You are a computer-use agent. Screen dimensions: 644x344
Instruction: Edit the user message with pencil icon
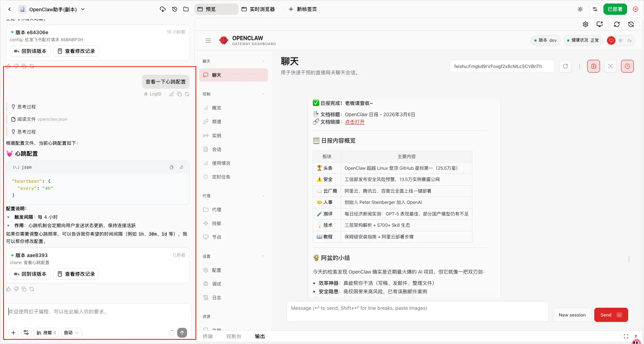[172, 94]
